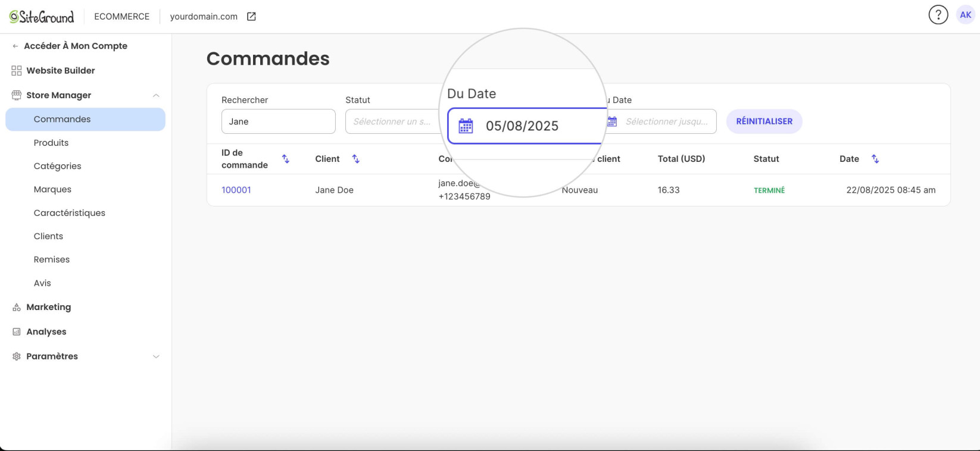Select Analyses in the sidebar
Viewport: 980px width, 451px height.
pos(46,332)
